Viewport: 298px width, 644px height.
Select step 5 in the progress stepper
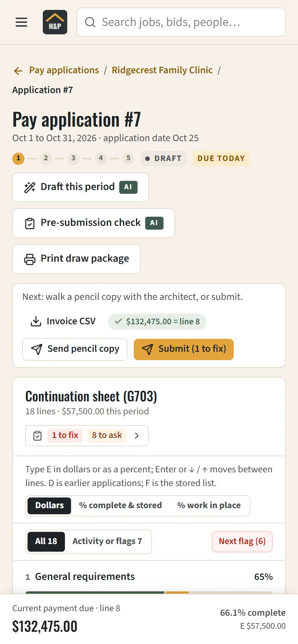(x=128, y=158)
